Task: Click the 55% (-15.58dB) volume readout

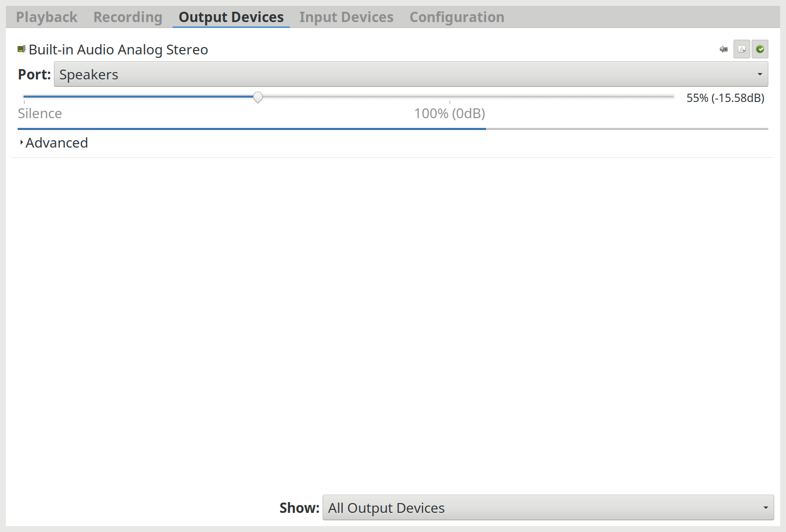Action: [725, 98]
